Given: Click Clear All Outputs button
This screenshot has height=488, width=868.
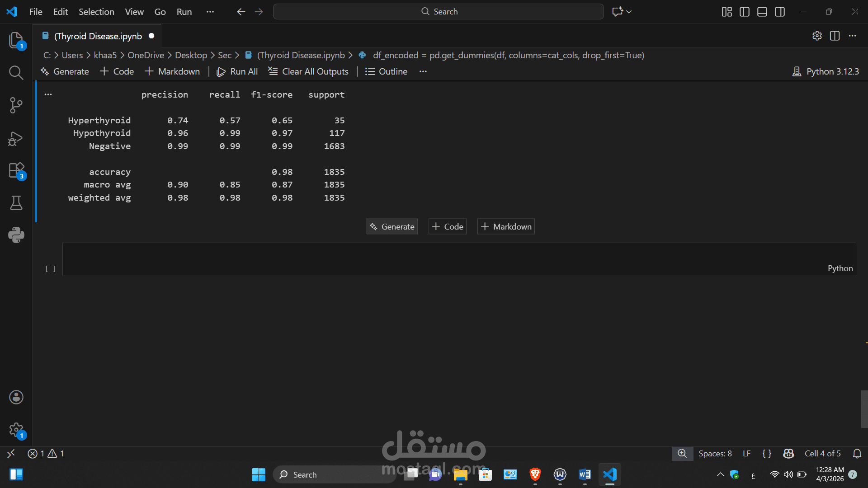Looking at the screenshot, I should [308, 71].
